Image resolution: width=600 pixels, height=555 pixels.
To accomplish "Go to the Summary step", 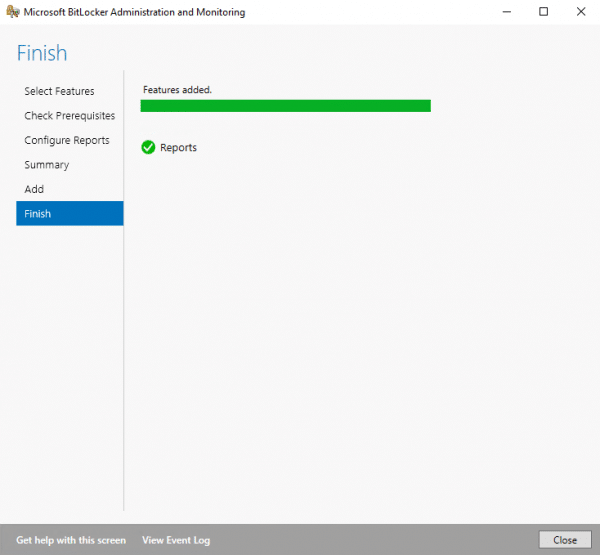I will [47, 165].
